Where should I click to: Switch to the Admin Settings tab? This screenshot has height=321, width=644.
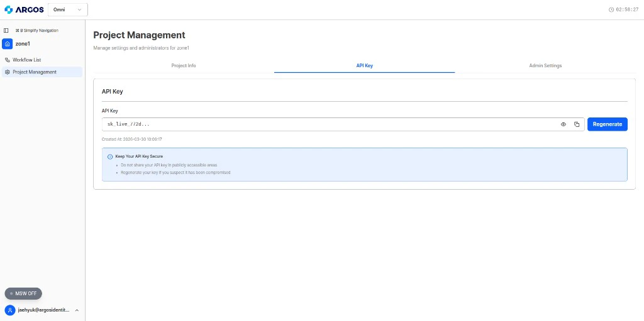pyautogui.click(x=545, y=66)
